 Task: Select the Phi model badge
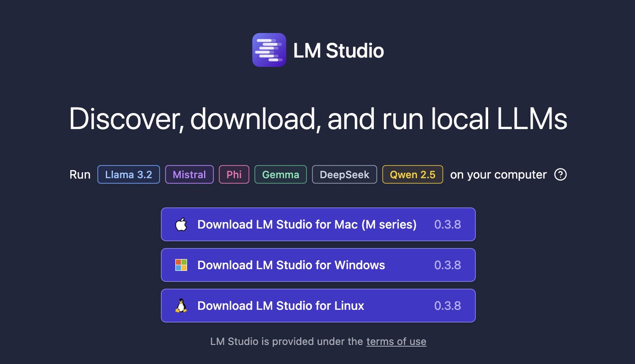pyautogui.click(x=234, y=174)
